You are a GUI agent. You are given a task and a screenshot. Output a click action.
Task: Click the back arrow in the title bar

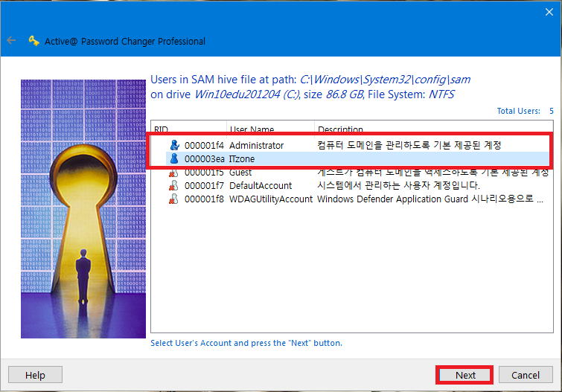pos(11,40)
